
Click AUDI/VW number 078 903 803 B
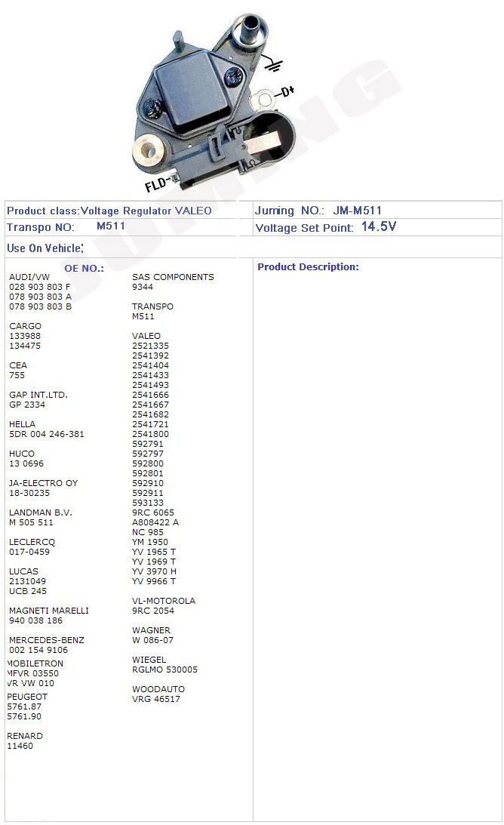coord(40,306)
